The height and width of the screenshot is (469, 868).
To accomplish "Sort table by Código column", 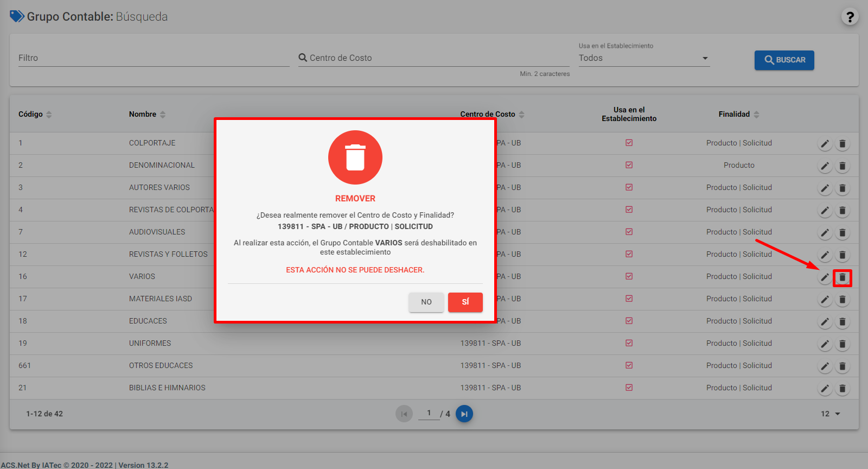I will pos(35,114).
